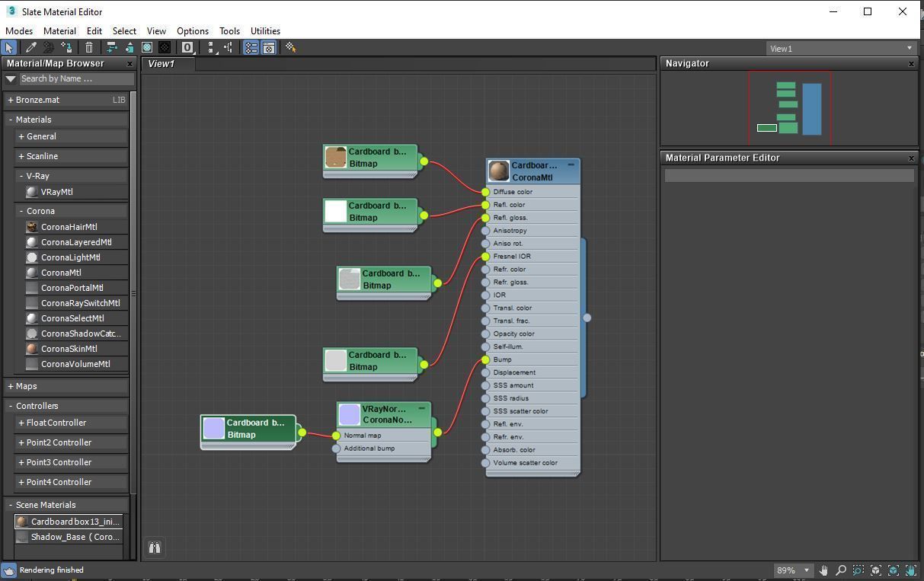Click Move Children toolbar icon
Viewport: 924px width, 581px height.
112,47
